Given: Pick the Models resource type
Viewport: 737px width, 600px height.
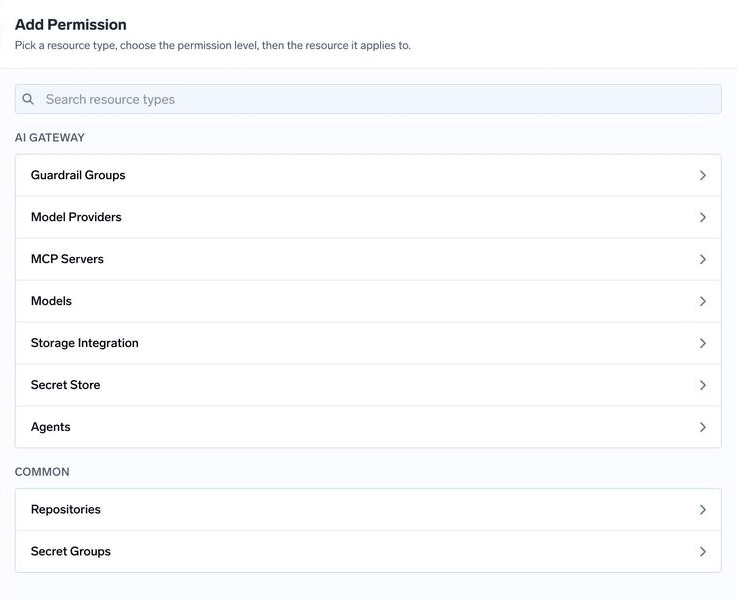Looking at the screenshot, I should 368,301.
